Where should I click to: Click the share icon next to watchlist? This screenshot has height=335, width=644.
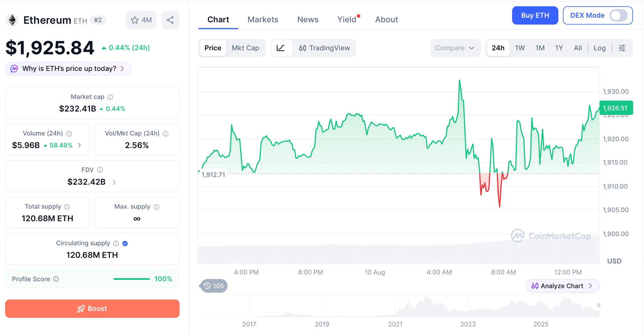click(170, 20)
